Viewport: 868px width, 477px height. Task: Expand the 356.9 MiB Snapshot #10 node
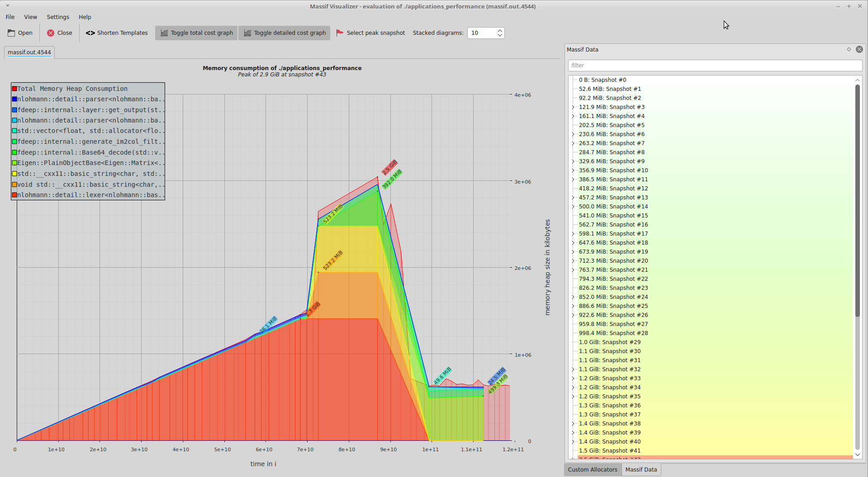(x=573, y=170)
